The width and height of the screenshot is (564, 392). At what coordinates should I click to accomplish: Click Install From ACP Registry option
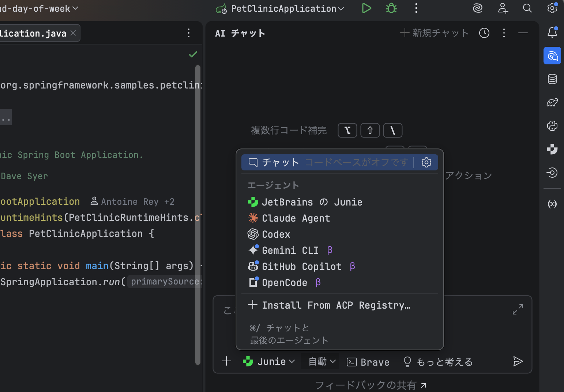pyautogui.click(x=336, y=305)
